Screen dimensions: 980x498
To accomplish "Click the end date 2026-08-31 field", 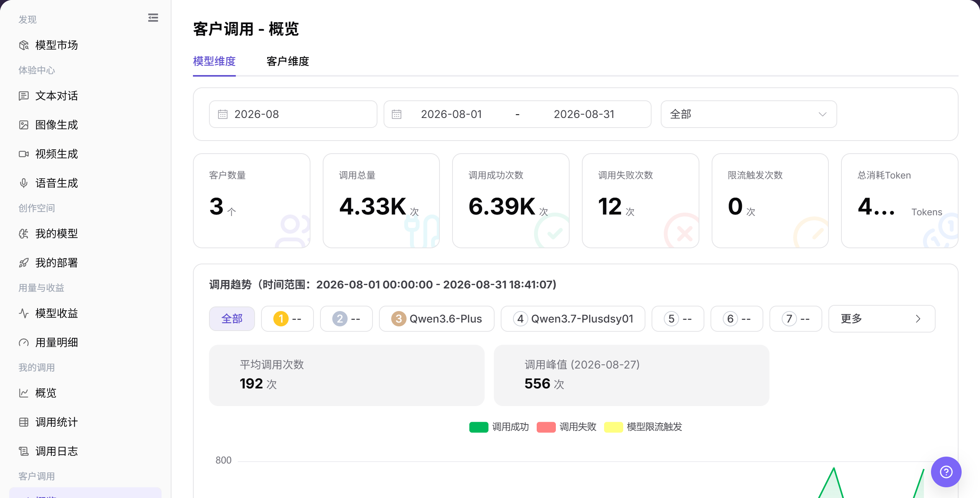I will point(584,114).
